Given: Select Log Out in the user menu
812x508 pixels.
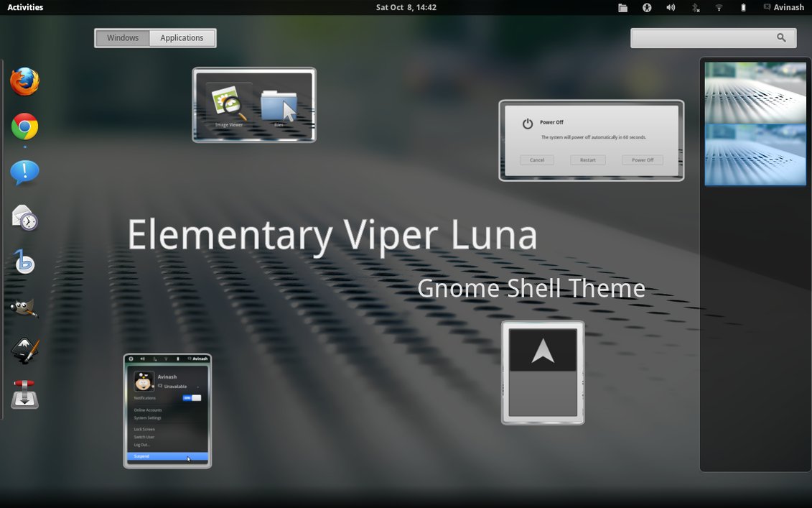Looking at the screenshot, I should [x=142, y=445].
